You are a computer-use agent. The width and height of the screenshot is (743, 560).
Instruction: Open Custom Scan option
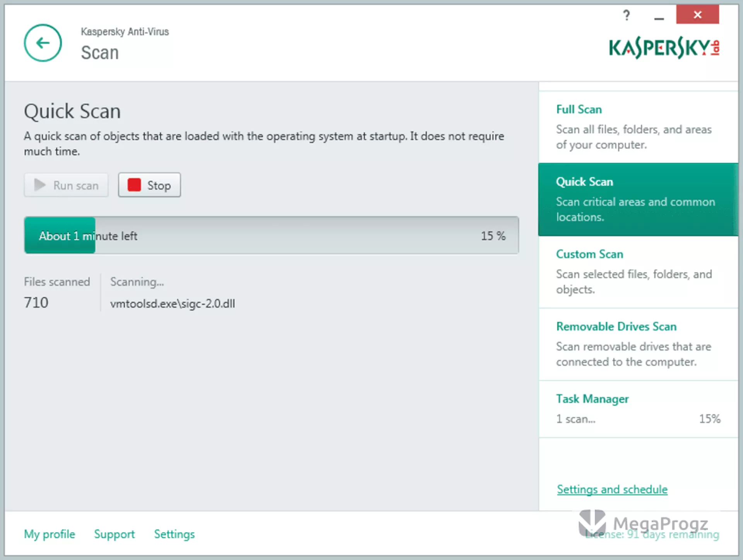pyautogui.click(x=639, y=271)
